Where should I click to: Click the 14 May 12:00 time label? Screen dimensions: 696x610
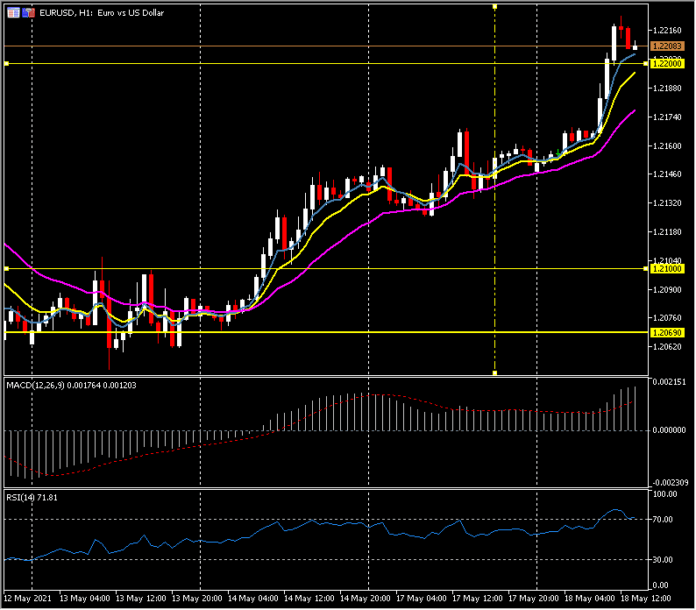click(309, 599)
